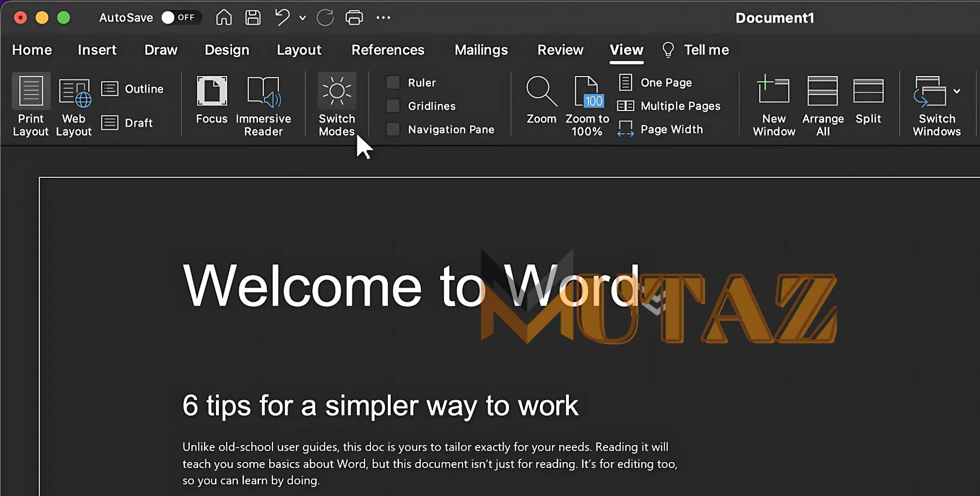980x496 pixels.
Task: Close window with red button
Action: click(20, 18)
